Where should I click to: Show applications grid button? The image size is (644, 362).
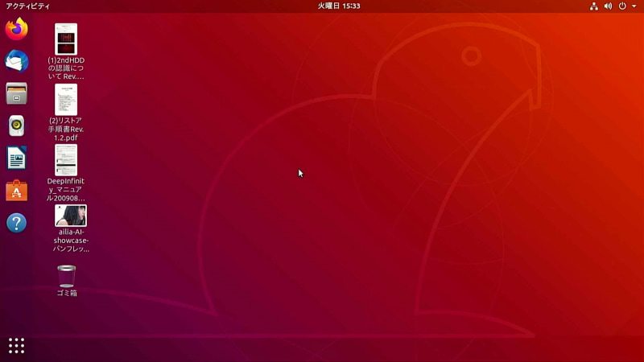(x=16, y=346)
